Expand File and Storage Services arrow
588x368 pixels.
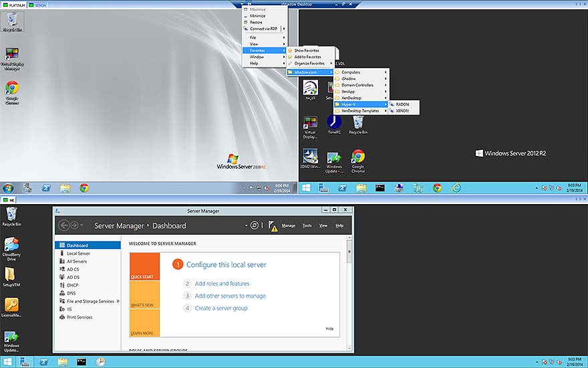[x=118, y=301]
